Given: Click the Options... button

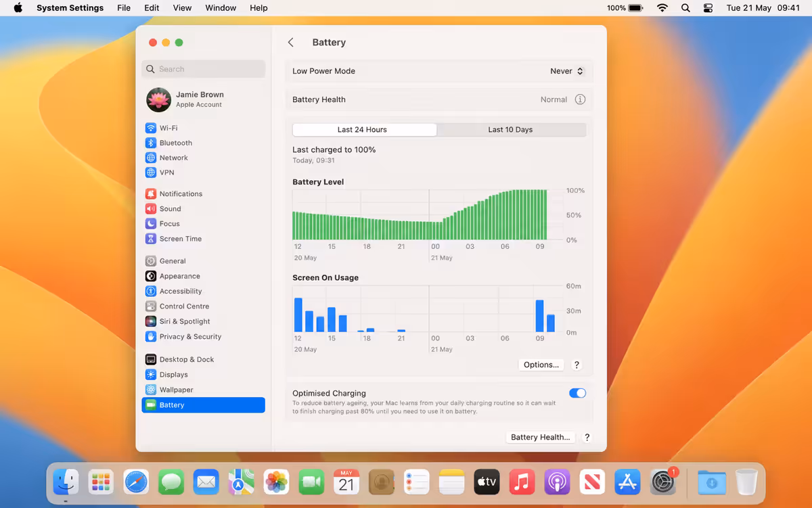Looking at the screenshot, I should pos(541,365).
